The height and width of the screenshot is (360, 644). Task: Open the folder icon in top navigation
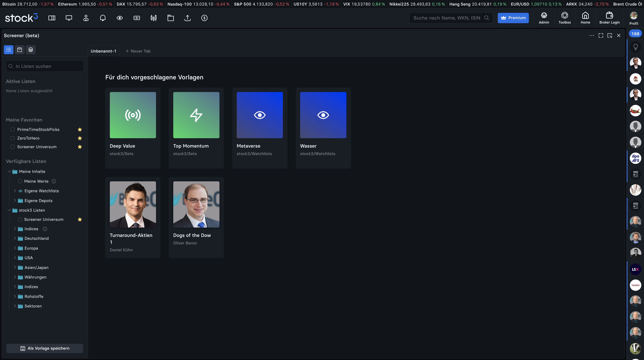(171, 18)
